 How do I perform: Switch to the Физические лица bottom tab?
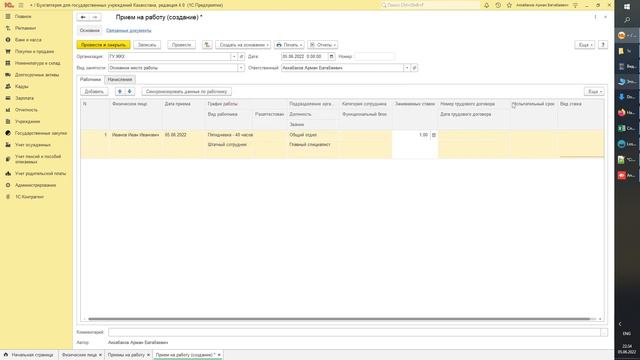coord(79,355)
